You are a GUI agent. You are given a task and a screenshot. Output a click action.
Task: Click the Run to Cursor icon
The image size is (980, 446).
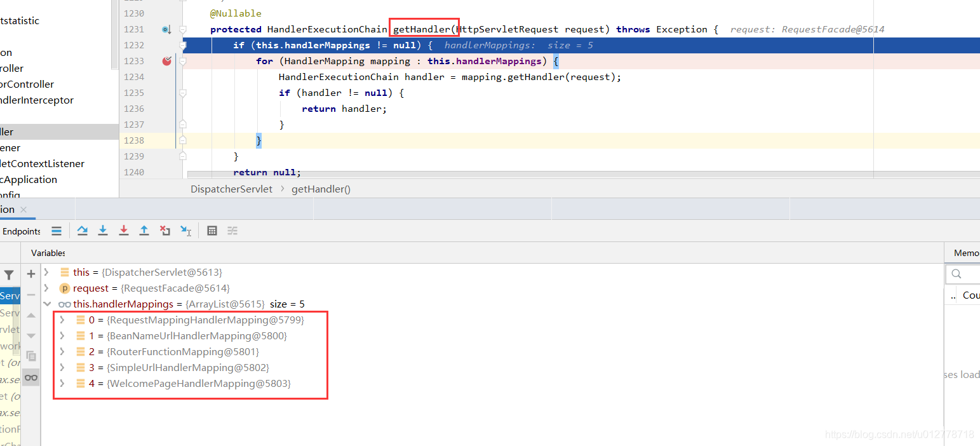click(185, 231)
